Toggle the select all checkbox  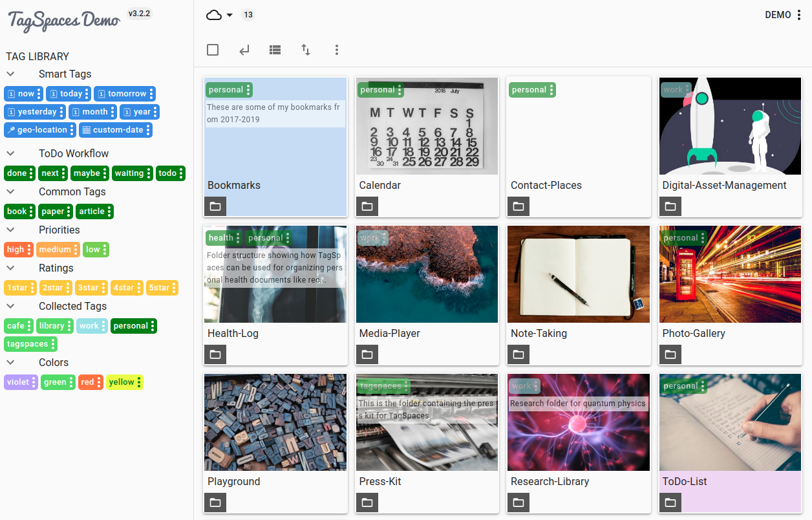pyautogui.click(x=213, y=50)
